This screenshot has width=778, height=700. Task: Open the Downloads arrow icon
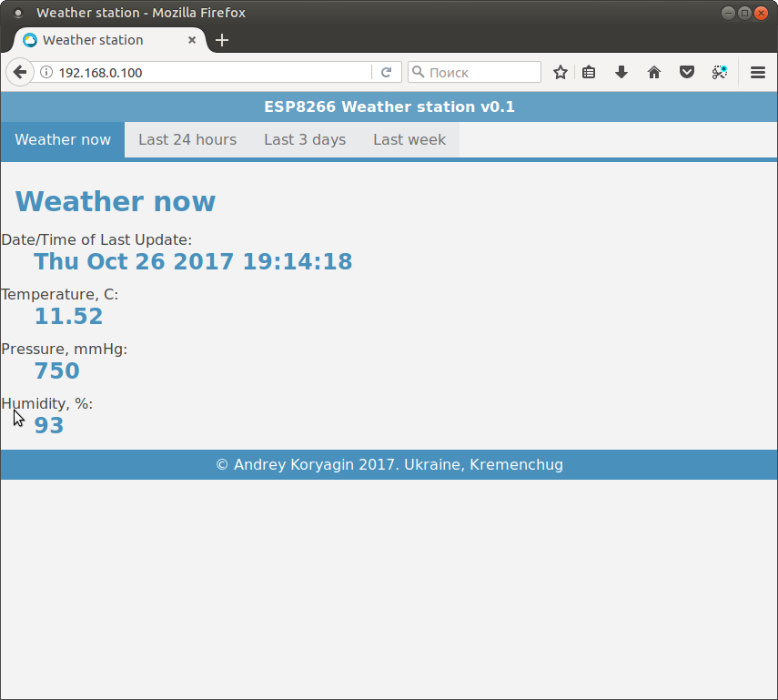(x=621, y=72)
